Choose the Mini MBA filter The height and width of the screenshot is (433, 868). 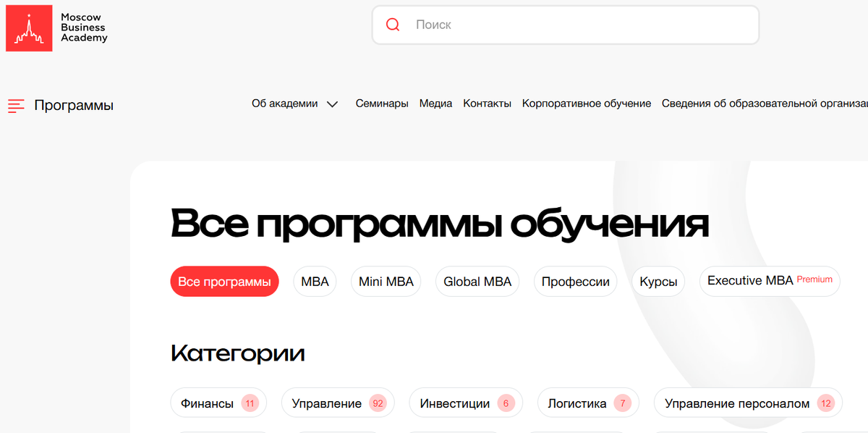(386, 282)
